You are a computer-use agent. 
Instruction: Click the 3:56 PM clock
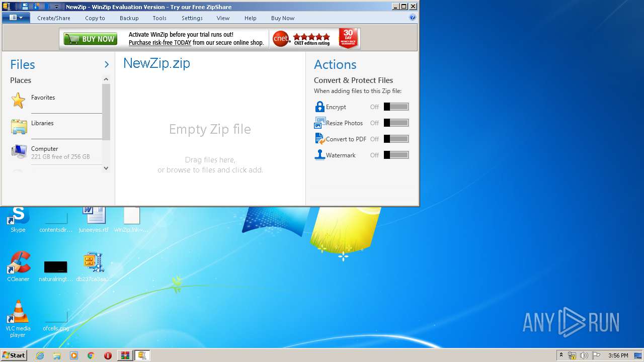618,355
